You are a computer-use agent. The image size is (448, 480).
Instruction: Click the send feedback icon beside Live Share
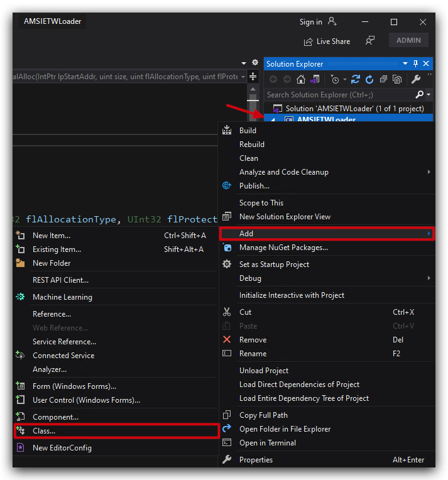pos(370,40)
